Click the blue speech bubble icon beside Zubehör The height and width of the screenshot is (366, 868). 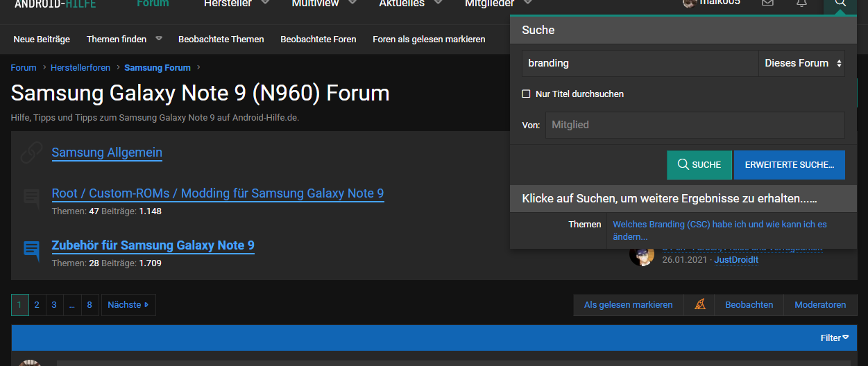click(x=32, y=251)
